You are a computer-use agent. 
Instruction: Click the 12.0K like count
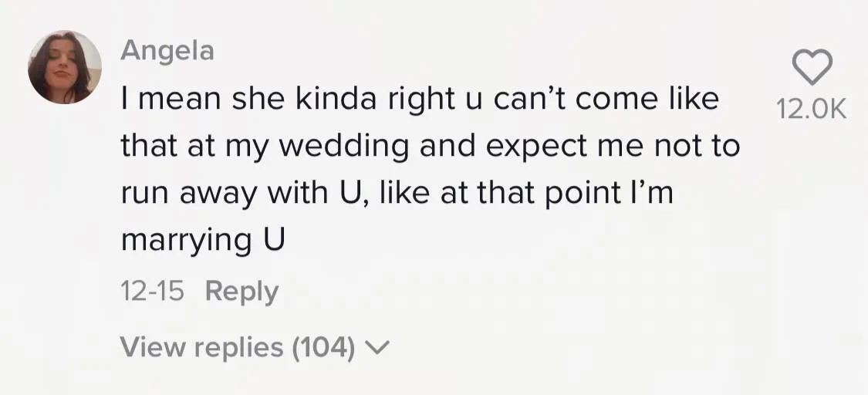pos(813,111)
